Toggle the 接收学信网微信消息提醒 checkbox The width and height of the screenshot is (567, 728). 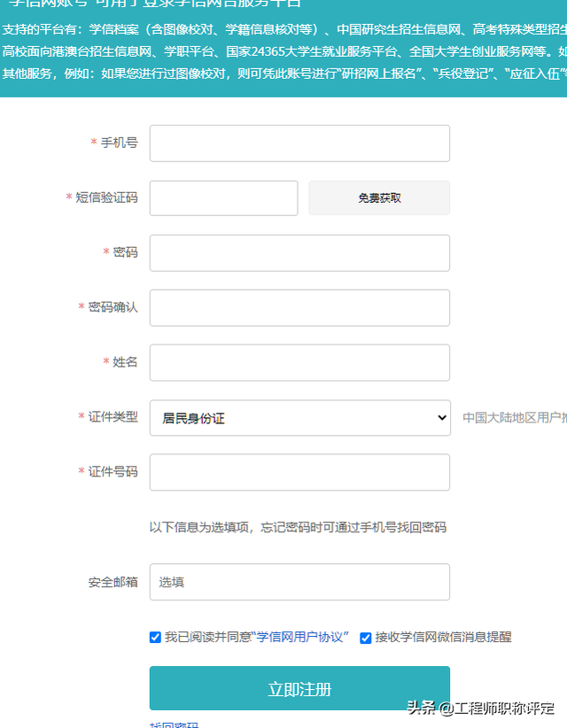[366, 638]
